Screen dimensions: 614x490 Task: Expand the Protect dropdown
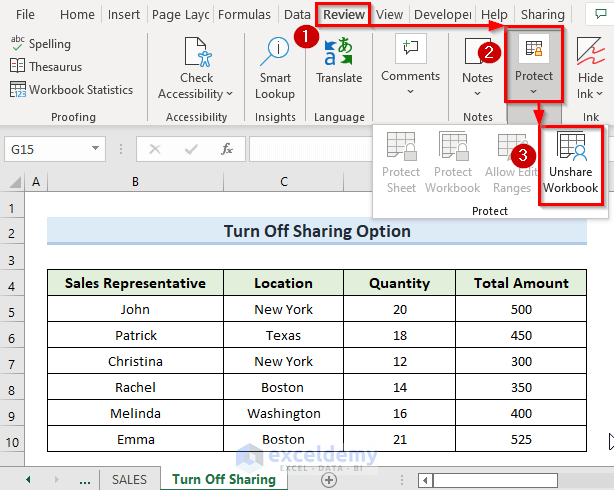(x=533, y=66)
